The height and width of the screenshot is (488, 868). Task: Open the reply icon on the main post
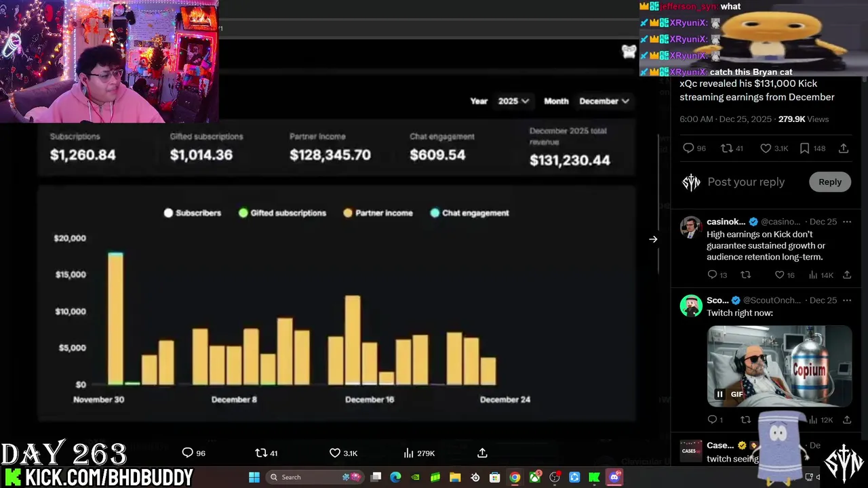688,148
